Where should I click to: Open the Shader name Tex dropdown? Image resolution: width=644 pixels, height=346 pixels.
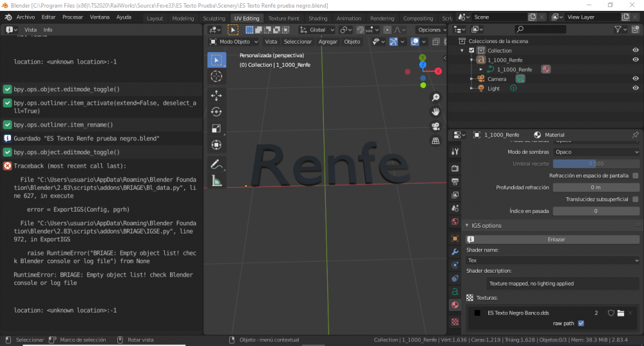[553, 260]
